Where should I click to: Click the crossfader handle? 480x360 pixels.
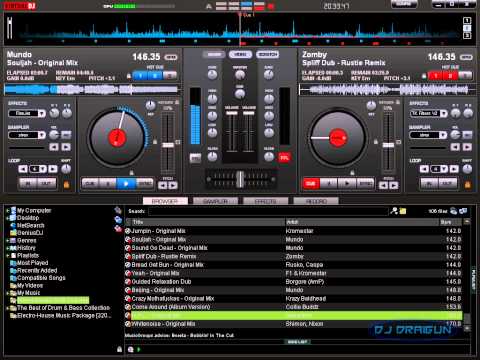point(240,179)
